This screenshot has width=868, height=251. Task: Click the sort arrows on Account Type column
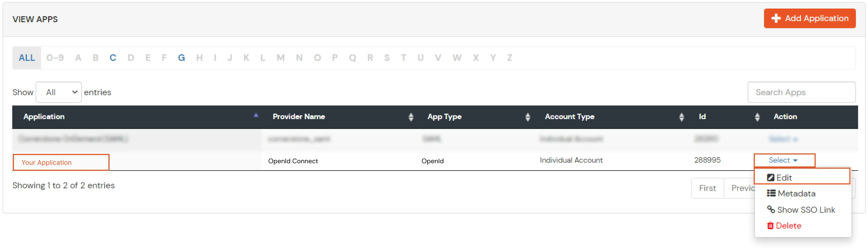[x=682, y=117]
